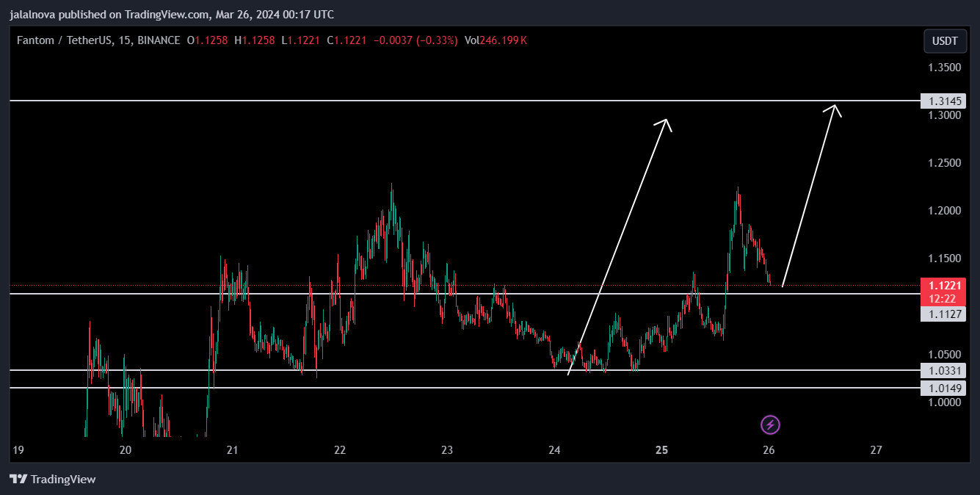Click the Fantom / TetherUS symbol title
The height and width of the screenshot is (495, 980).
65,40
